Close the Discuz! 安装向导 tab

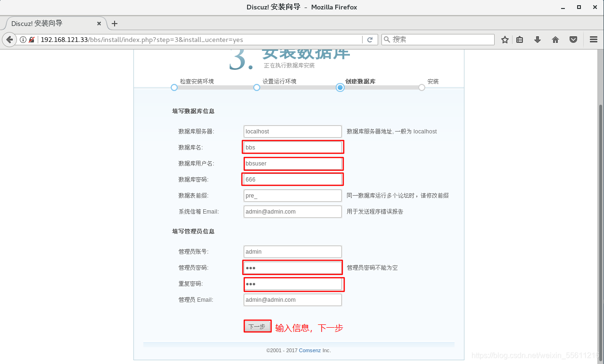point(99,24)
